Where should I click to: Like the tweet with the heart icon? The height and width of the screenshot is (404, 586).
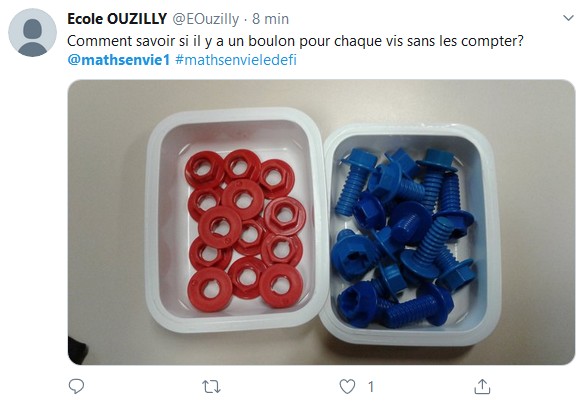click(347, 387)
